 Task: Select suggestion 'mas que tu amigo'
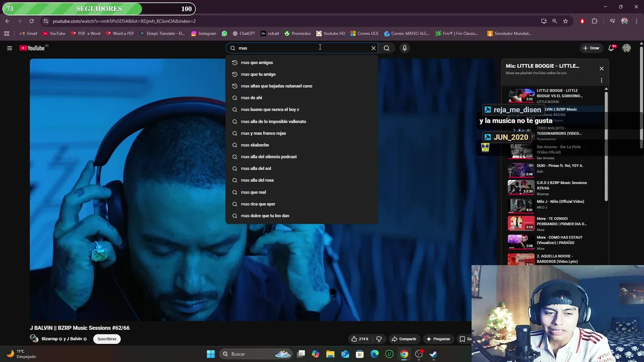(302, 74)
